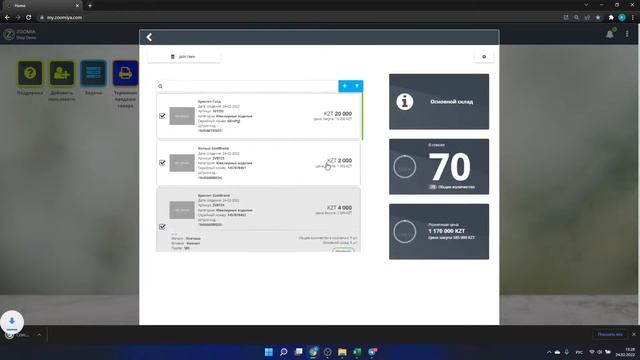Open thumbnail of KZT 2 000 product
640x360 pixels.
pyautogui.click(x=182, y=163)
